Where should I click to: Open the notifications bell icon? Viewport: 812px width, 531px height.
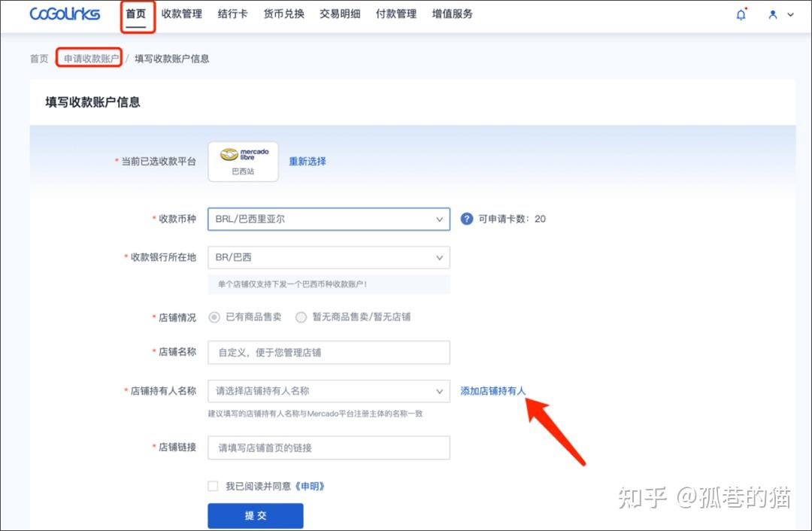741,14
